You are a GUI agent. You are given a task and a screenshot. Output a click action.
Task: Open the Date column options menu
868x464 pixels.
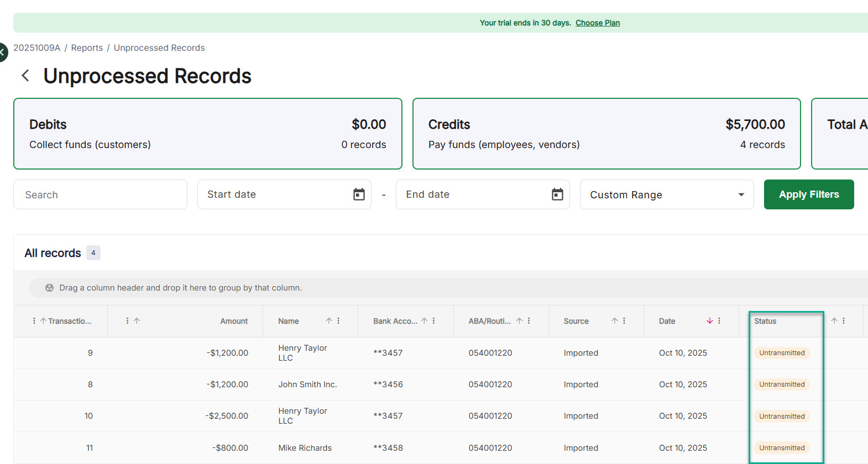(x=719, y=321)
